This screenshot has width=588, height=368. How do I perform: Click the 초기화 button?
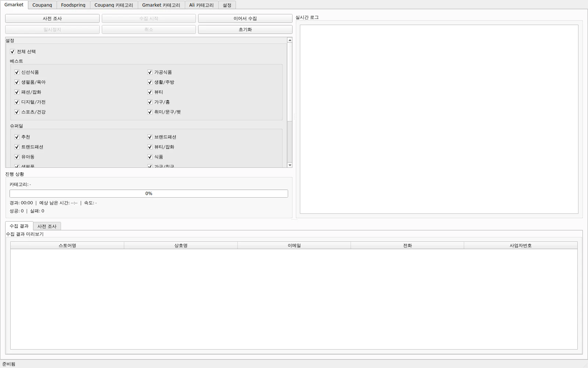(245, 29)
